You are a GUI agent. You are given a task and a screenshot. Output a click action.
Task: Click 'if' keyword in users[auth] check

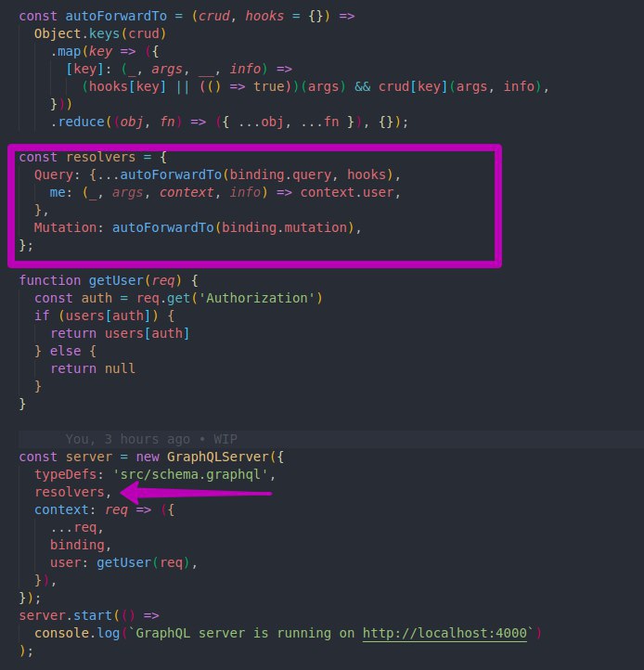point(42,316)
